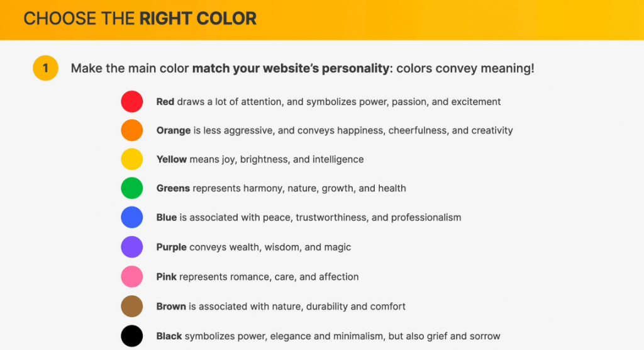The height and width of the screenshot is (350, 644).
Task: Pick the yellow color circle
Action: point(132,159)
